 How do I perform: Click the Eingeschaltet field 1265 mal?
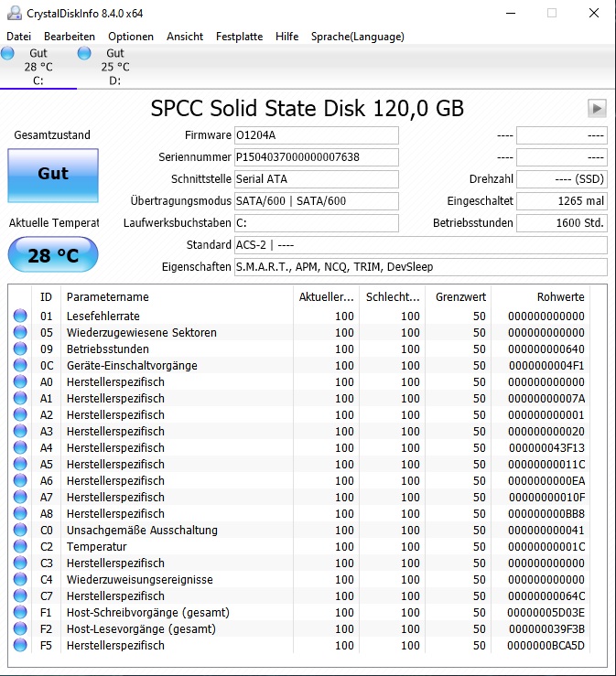(x=562, y=201)
